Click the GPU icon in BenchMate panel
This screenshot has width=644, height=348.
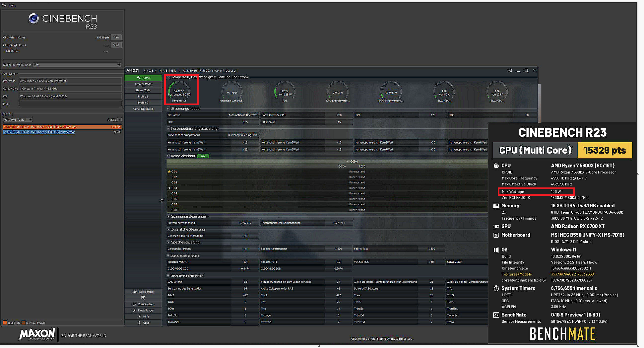(496, 226)
